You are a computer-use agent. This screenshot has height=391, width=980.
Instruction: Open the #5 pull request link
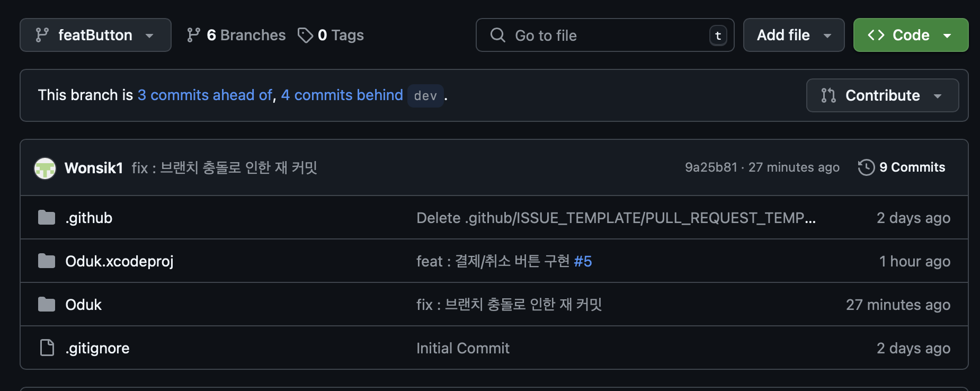583,261
